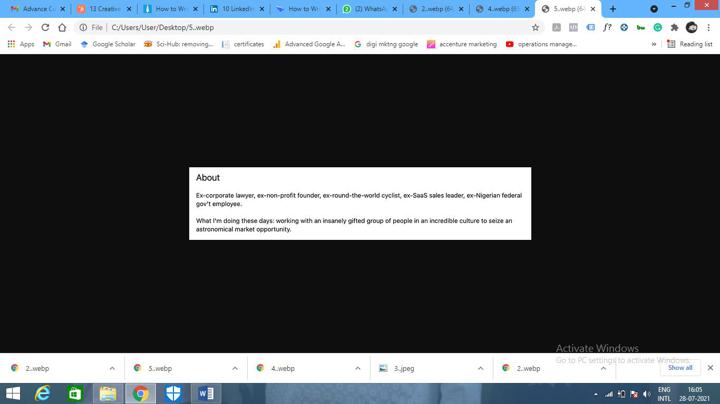Close the WhatsApp tab
This screenshot has height=404, width=720.
(x=394, y=9)
